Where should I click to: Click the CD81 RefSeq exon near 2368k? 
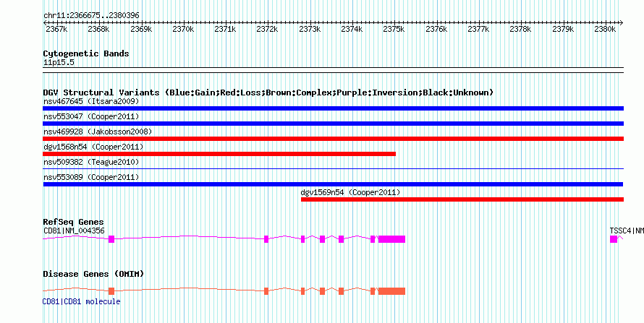[x=111, y=239]
